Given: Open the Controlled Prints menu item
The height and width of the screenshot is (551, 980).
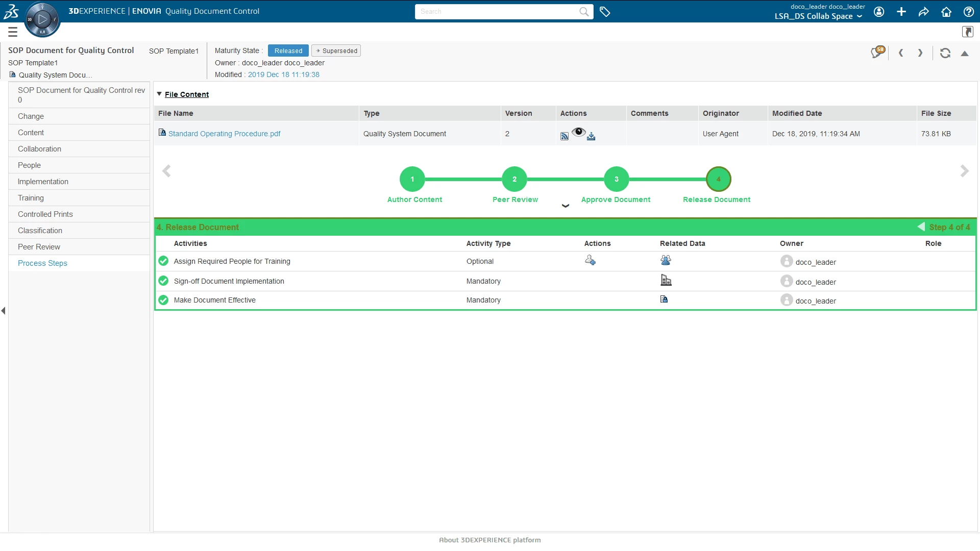Looking at the screenshot, I should (x=45, y=214).
